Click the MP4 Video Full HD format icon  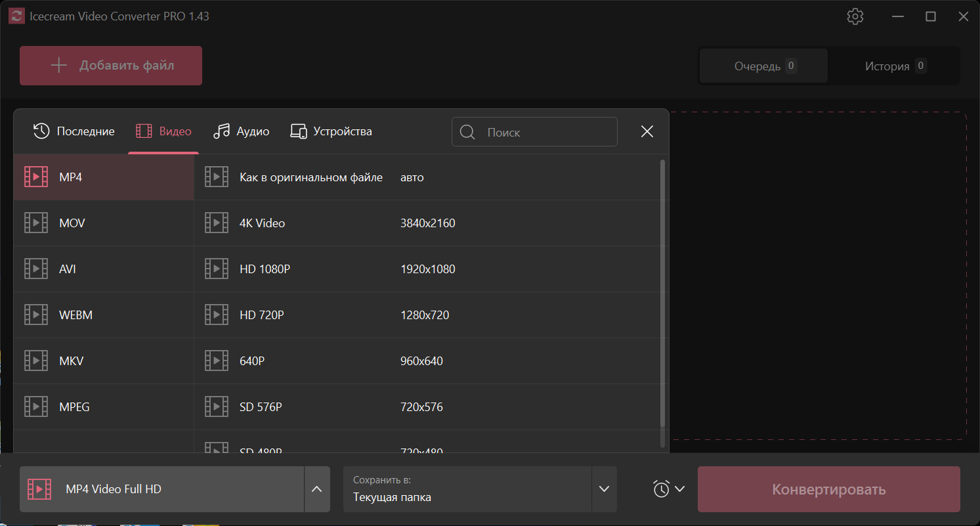tap(39, 489)
